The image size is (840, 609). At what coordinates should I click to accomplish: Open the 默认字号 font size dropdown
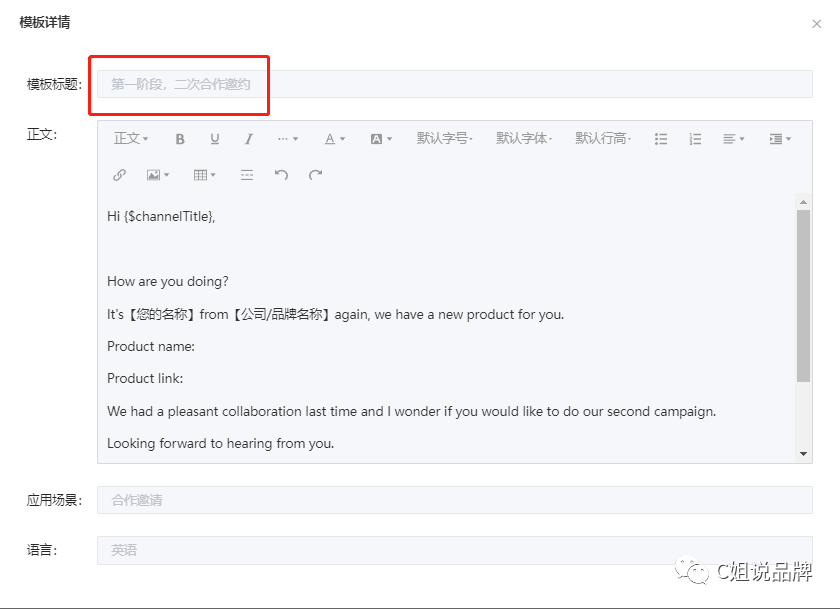point(445,139)
